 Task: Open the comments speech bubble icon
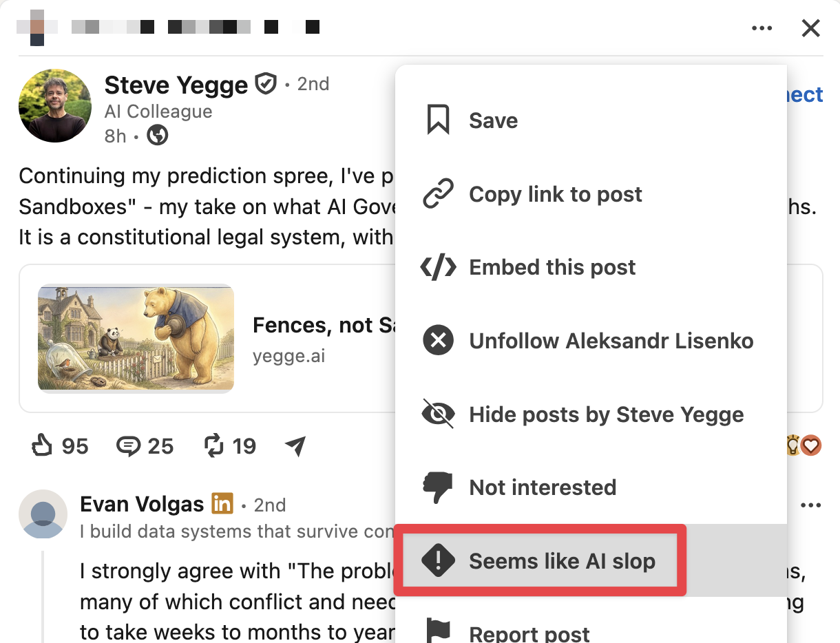pyautogui.click(x=128, y=447)
